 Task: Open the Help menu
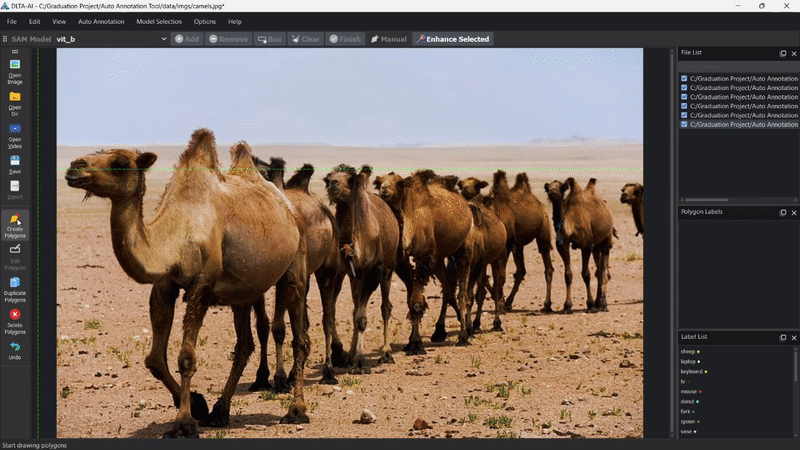[235, 21]
